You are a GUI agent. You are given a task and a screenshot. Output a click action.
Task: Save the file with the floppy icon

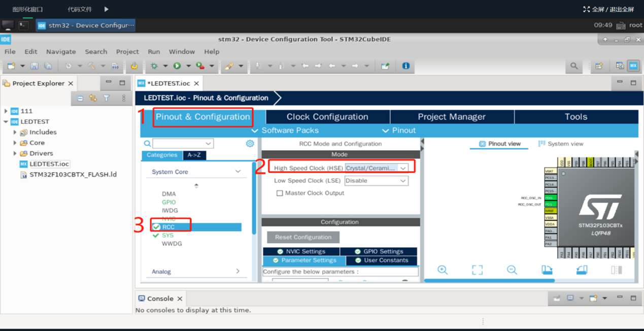[x=35, y=66]
